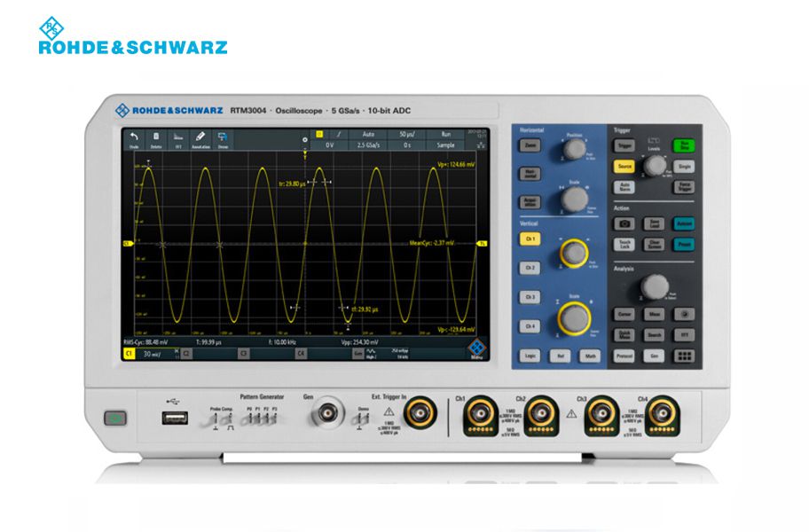
Task: Open the 0 s horizontal position field
Action: pos(407,145)
